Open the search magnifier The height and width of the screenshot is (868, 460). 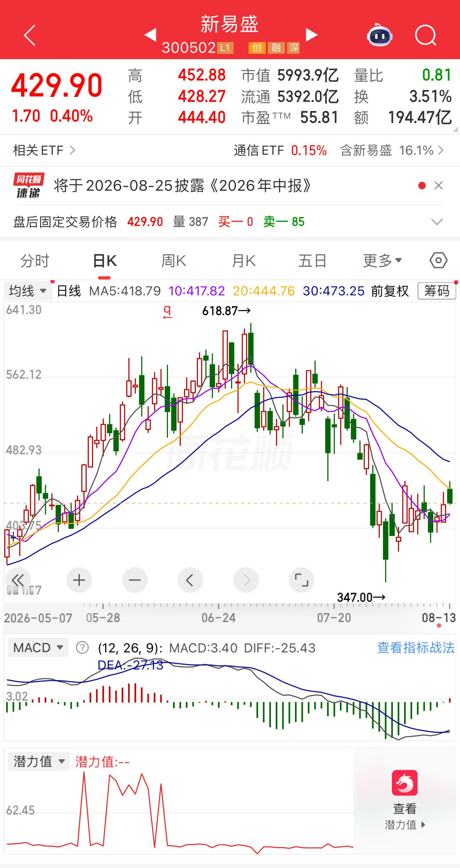(426, 35)
